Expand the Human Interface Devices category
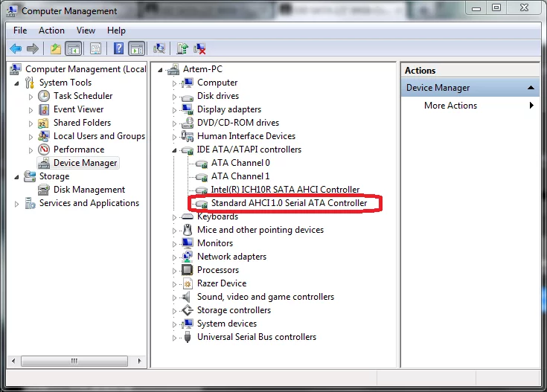The height and width of the screenshot is (392, 547). click(x=174, y=137)
